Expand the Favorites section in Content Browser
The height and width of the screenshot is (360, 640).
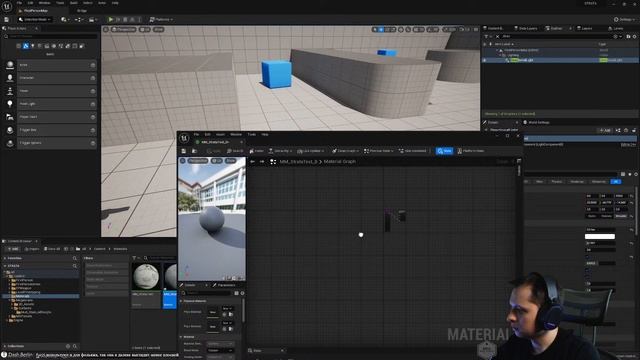pyautogui.click(x=5, y=258)
